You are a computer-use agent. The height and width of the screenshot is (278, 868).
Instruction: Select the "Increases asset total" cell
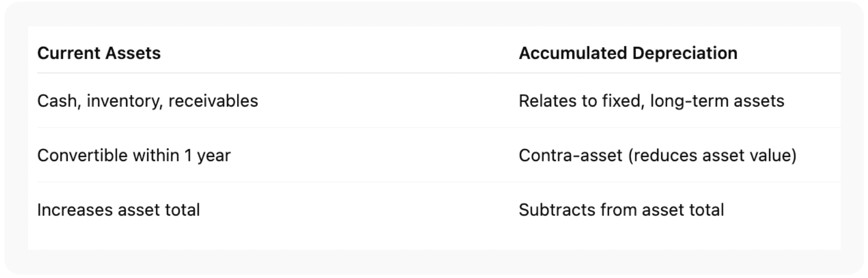tap(119, 210)
